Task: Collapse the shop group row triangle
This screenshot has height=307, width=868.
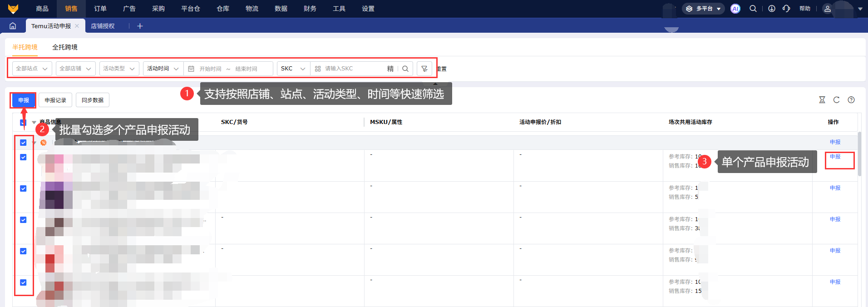Action: coord(34,143)
